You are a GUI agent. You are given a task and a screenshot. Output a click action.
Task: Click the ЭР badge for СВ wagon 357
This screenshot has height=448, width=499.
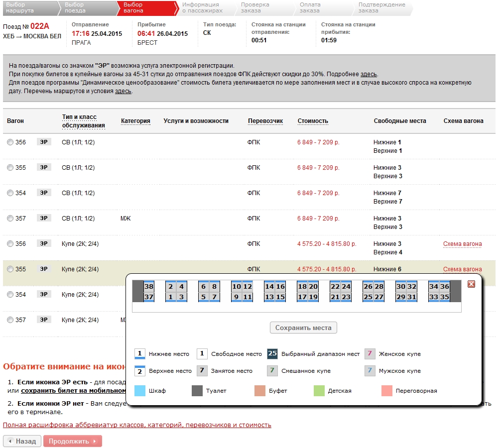coord(44,218)
